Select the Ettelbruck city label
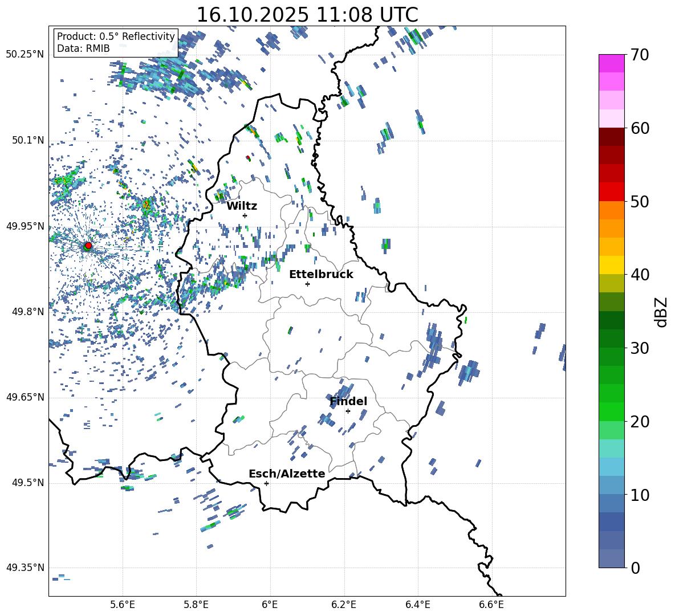Screen dimensions: 675x616 [x=321, y=274]
